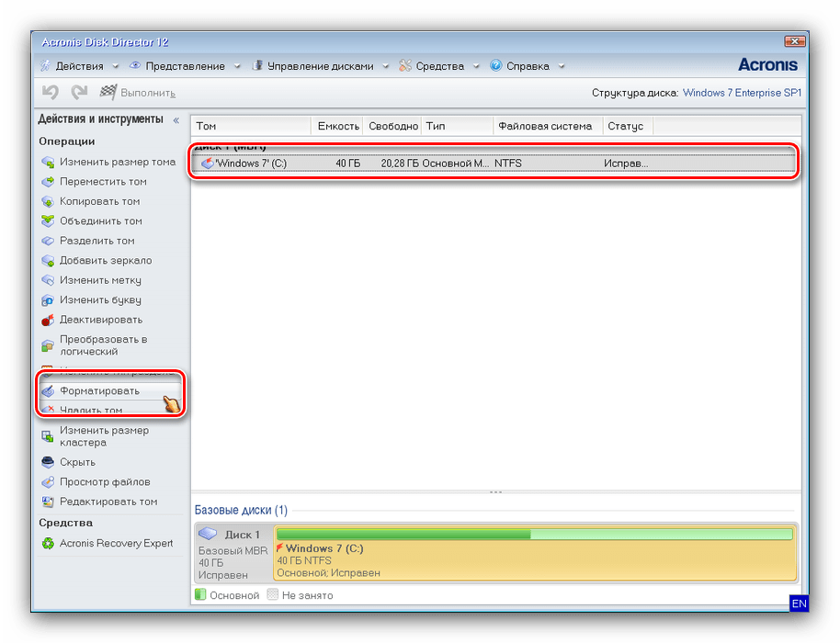Viewport: 840px width, 643px height.
Task: Click the Основной М... type cell in volume row
Action: click(x=456, y=164)
